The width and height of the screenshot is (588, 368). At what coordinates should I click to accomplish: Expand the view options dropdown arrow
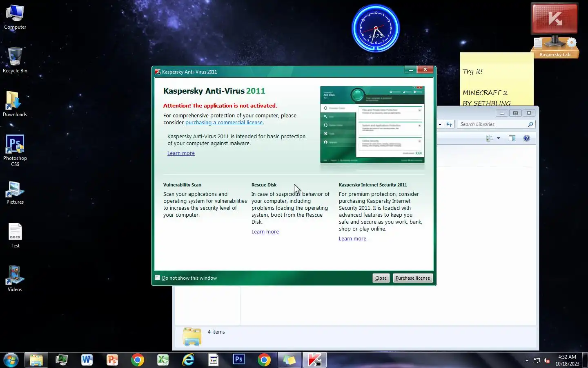point(498,138)
